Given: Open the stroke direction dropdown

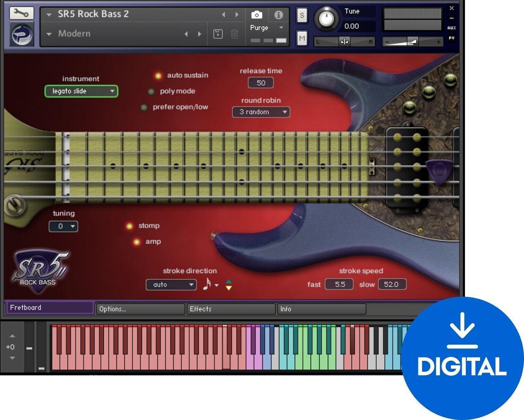Looking at the screenshot, I should point(171,284).
